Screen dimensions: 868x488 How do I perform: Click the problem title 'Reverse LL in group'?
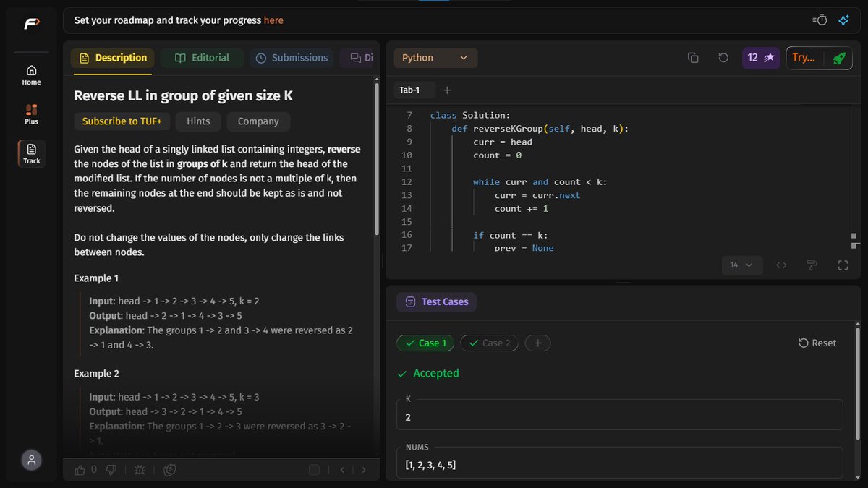coord(183,95)
